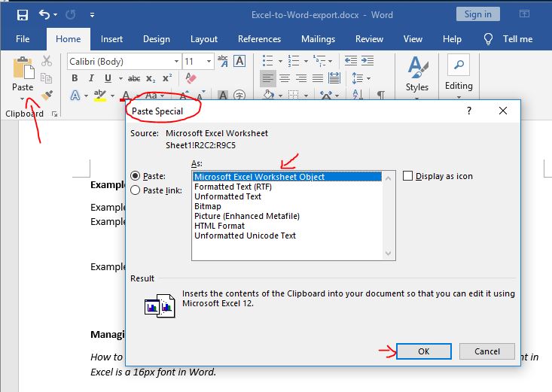Open the Undo history dropdown arrow

55,15
